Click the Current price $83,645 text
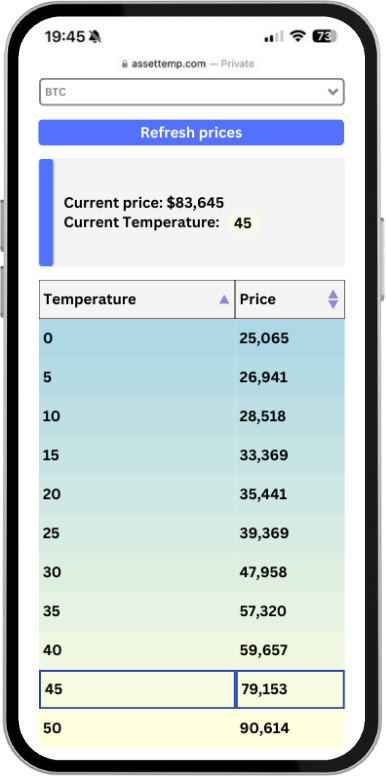 point(144,203)
